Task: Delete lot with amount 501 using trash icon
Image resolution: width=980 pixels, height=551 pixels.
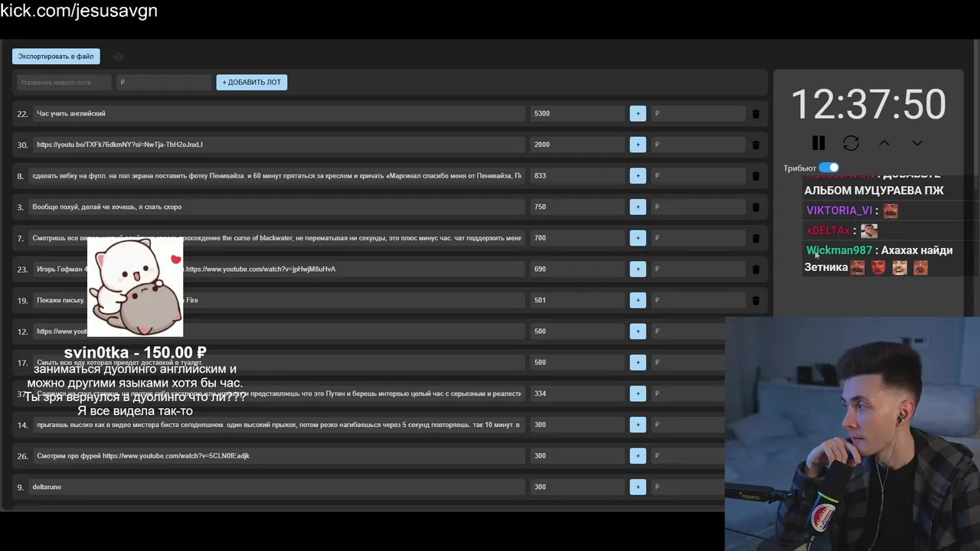Action: tap(756, 300)
